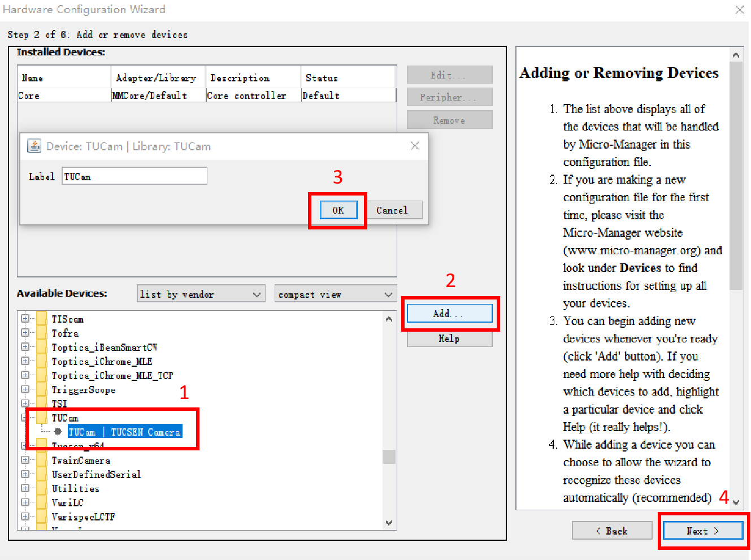Select the Toptica_iChrome_MLE_TCP folder icon

click(x=42, y=375)
